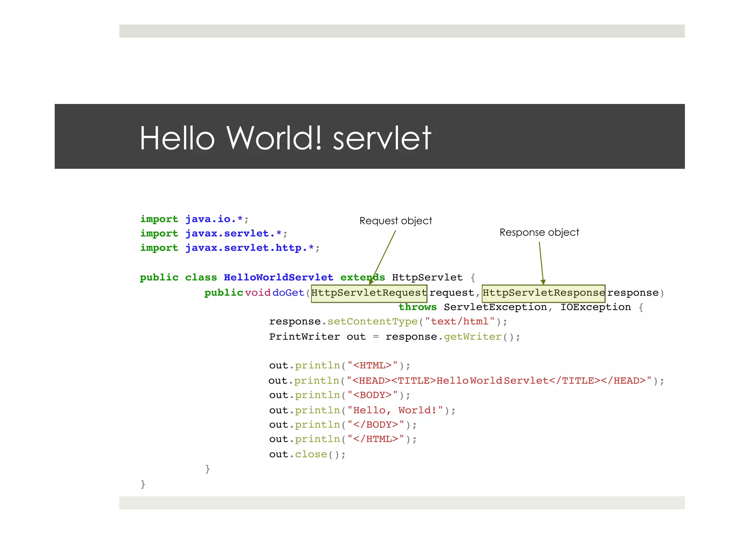Click the 'HelloWorldServlet' class name
The width and height of the screenshot is (756, 534).
[x=278, y=278]
